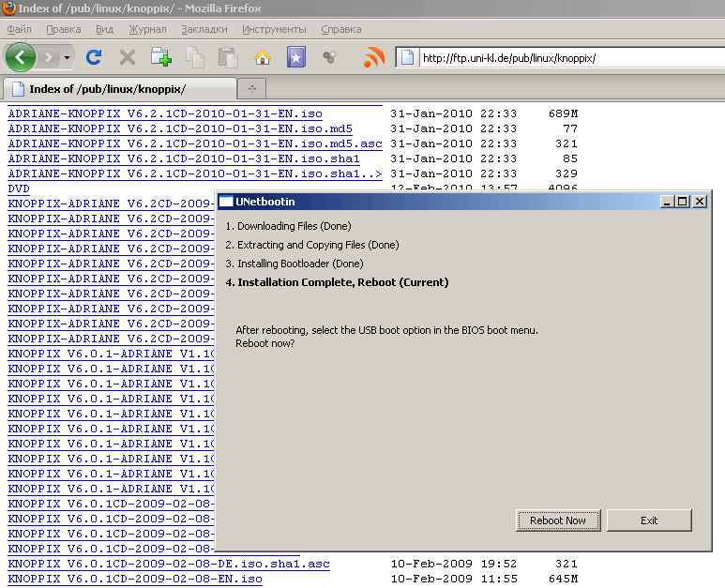Open the Вид menu
The height and width of the screenshot is (588, 725).
pyautogui.click(x=104, y=29)
